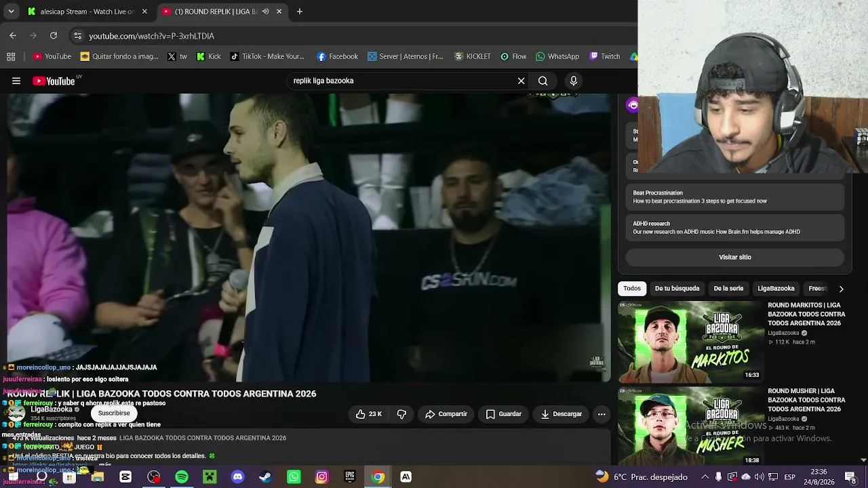Go back to the previous page
This screenshot has width=868, height=488.
13,35
